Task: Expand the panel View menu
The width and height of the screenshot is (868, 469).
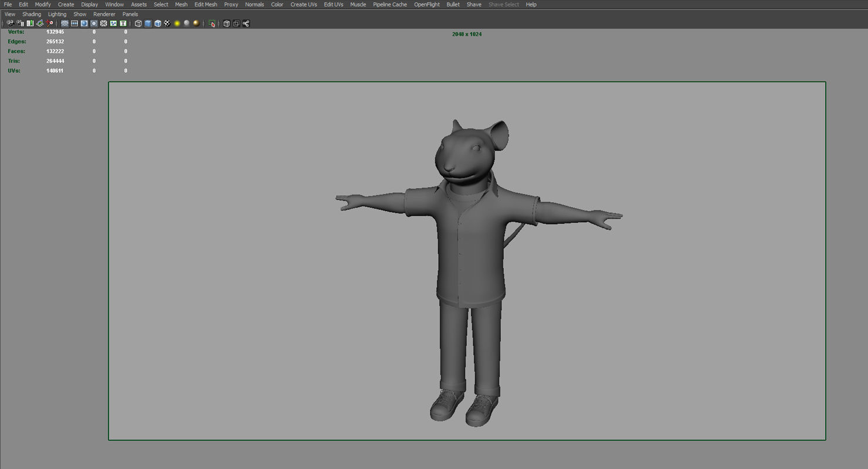Action: (10, 14)
